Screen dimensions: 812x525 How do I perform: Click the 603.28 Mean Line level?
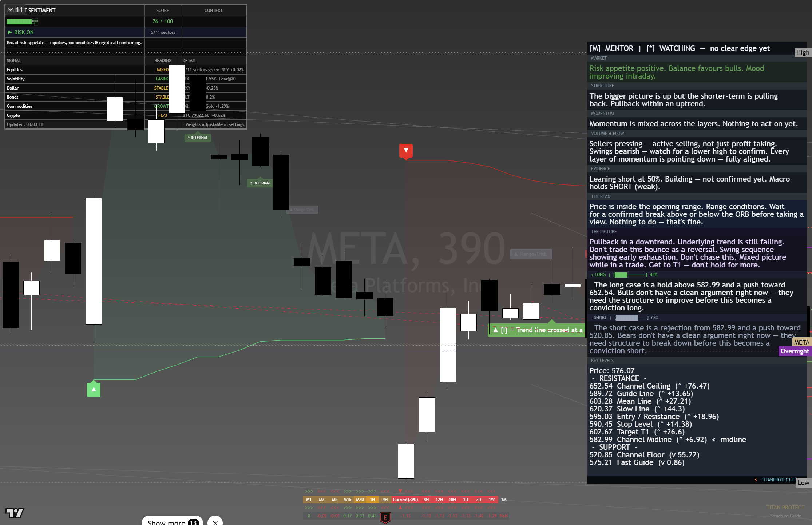click(640, 401)
